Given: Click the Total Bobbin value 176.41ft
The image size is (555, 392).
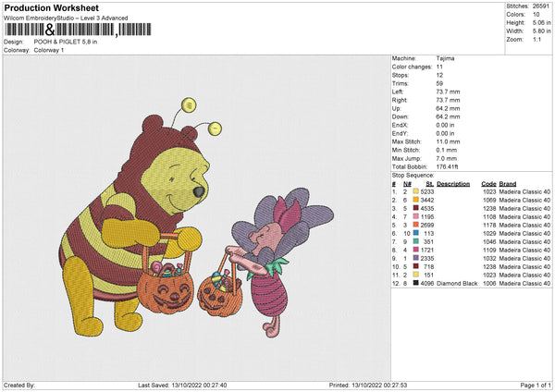Looking at the screenshot, I should (447, 166).
